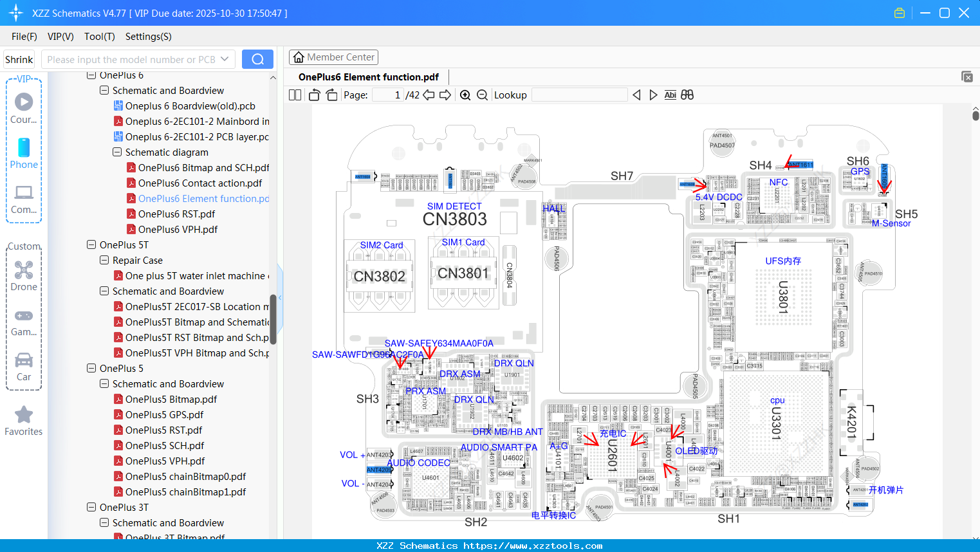The height and width of the screenshot is (552, 980).
Task: Click the Lookup text field
Action: click(580, 95)
